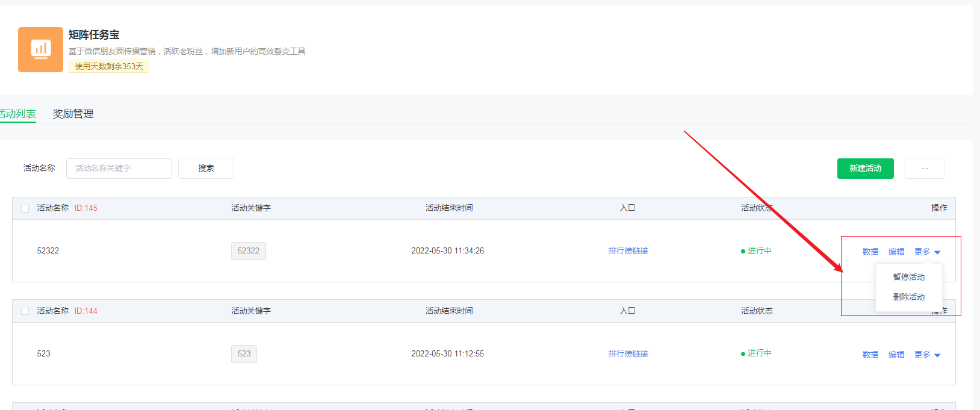Tick the checkbox for activity ID:144
This screenshot has width=980, height=410.
[x=25, y=311]
